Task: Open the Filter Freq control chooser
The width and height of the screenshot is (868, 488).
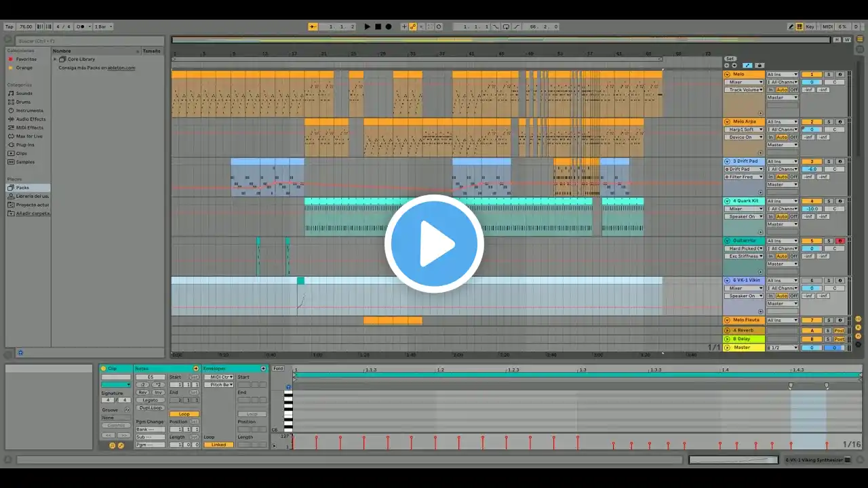Action: click(745, 177)
